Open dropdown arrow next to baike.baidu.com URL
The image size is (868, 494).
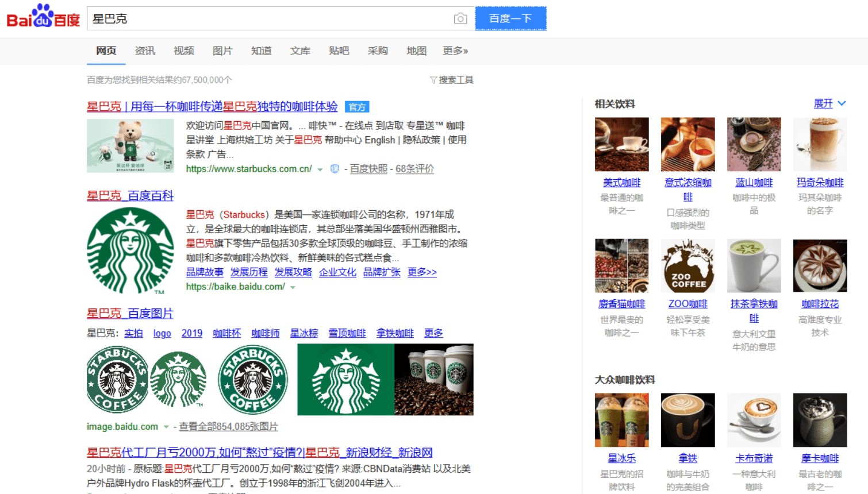(293, 287)
